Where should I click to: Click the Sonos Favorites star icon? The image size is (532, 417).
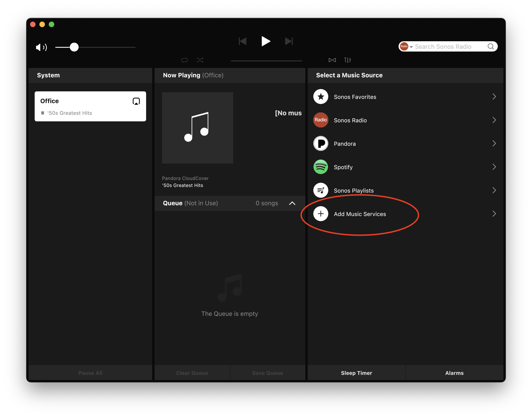click(x=321, y=97)
